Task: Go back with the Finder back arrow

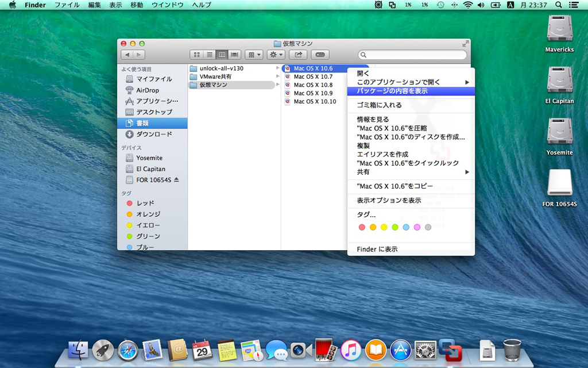Action: [127, 55]
